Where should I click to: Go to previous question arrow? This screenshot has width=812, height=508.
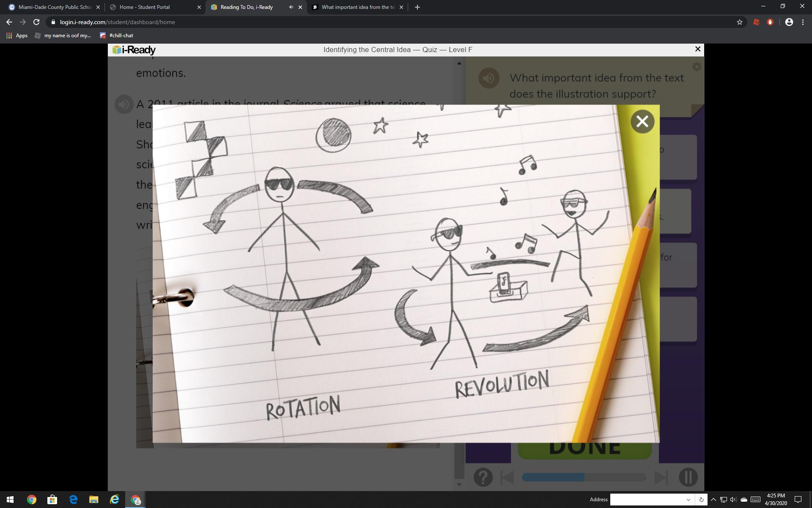[507, 478]
